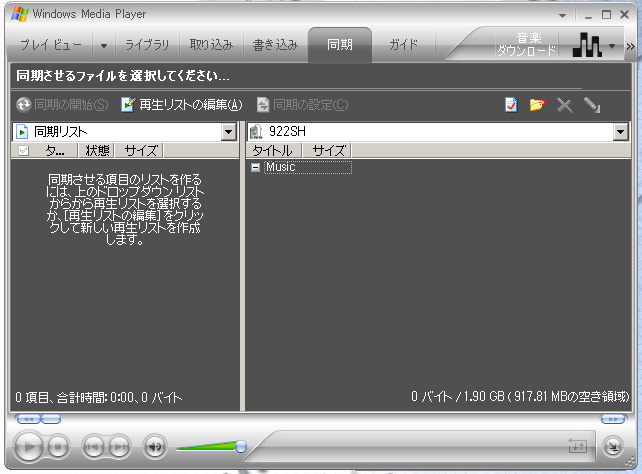The width and height of the screenshot is (642, 474).
Task: Click the Previous track button
Action: [x=93, y=447]
